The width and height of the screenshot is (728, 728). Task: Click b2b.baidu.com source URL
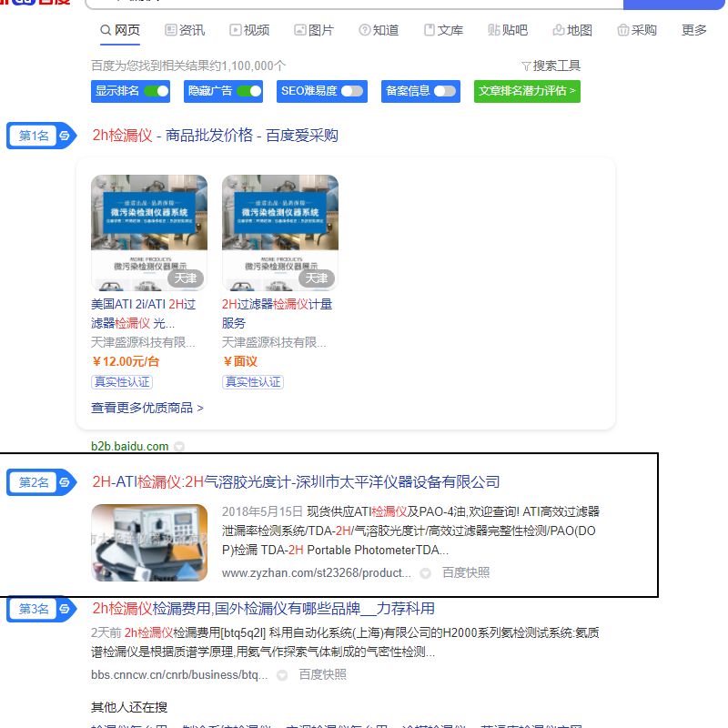point(129,446)
